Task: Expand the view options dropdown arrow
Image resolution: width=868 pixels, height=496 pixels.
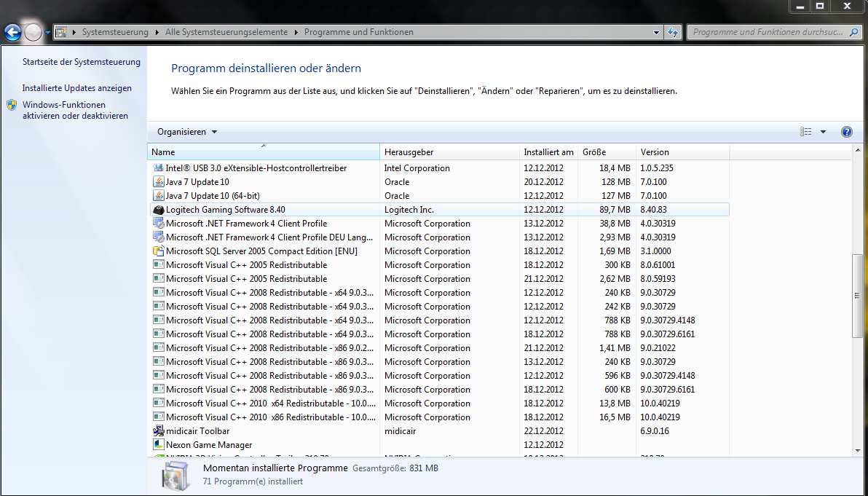Action: coord(823,132)
